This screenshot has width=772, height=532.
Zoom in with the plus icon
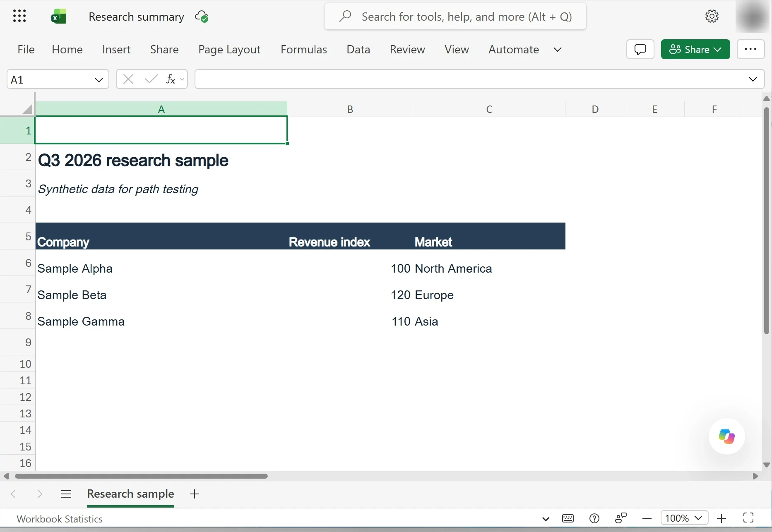coord(721,518)
